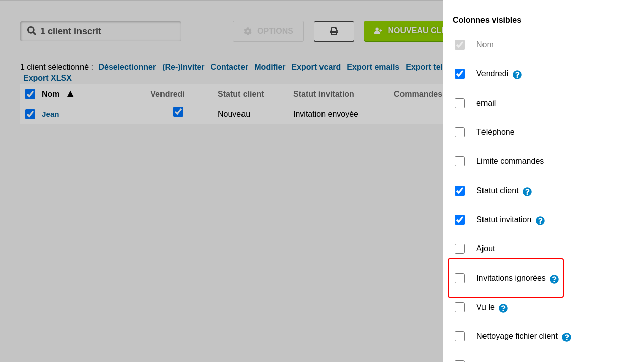Toggle Jean's Vendredi checkbox in table
Image resolution: width=644 pixels, height=362 pixels.
178,112
